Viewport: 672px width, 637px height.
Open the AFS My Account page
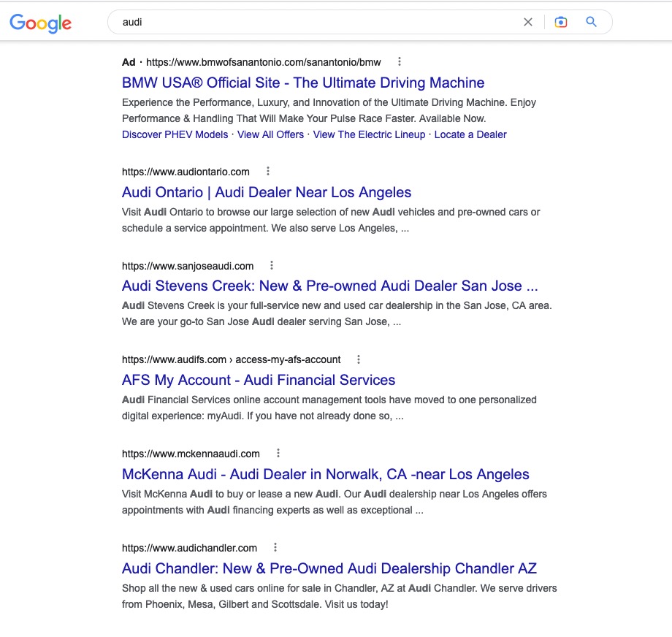(x=258, y=380)
